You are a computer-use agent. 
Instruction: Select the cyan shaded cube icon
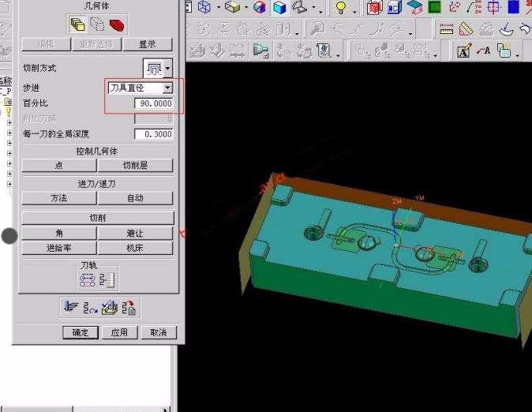(x=279, y=7)
